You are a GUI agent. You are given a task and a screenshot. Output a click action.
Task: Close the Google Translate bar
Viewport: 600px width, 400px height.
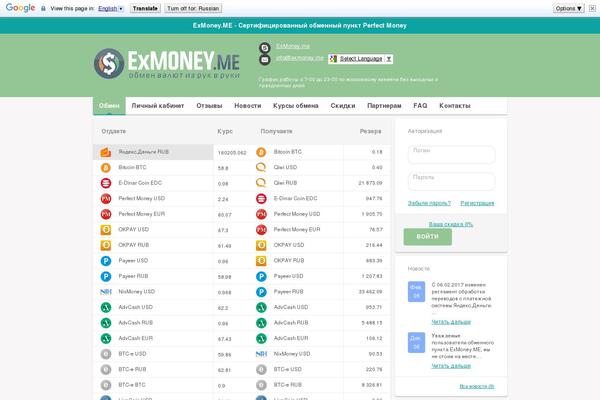[x=592, y=8]
